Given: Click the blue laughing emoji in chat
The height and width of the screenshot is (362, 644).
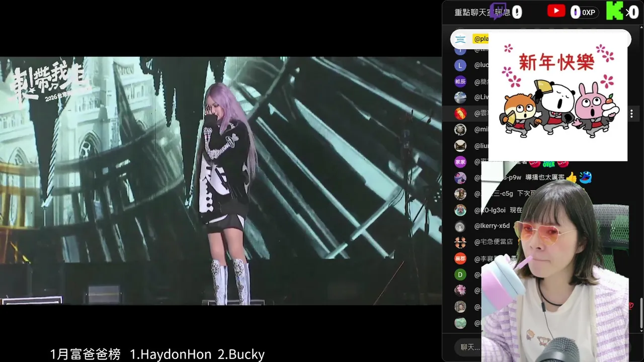Looking at the screenshot, I should pos(585,177).
